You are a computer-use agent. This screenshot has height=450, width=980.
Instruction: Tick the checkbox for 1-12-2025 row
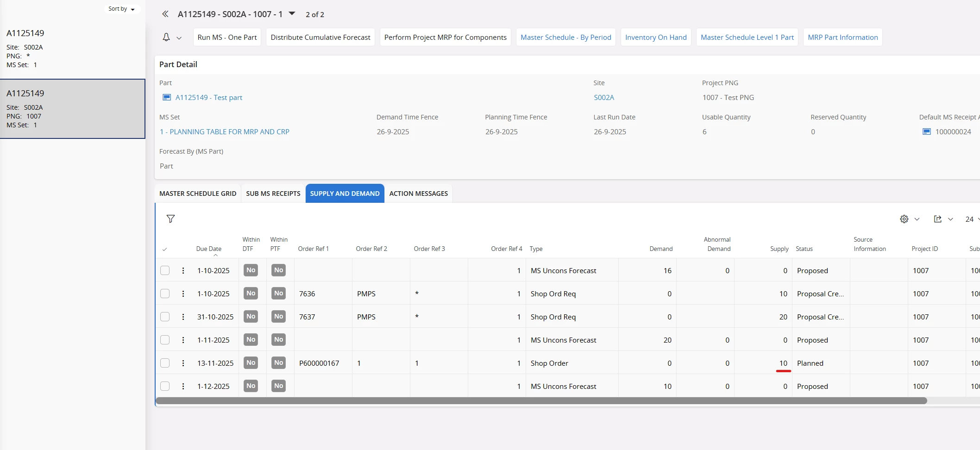pos(165,386)
